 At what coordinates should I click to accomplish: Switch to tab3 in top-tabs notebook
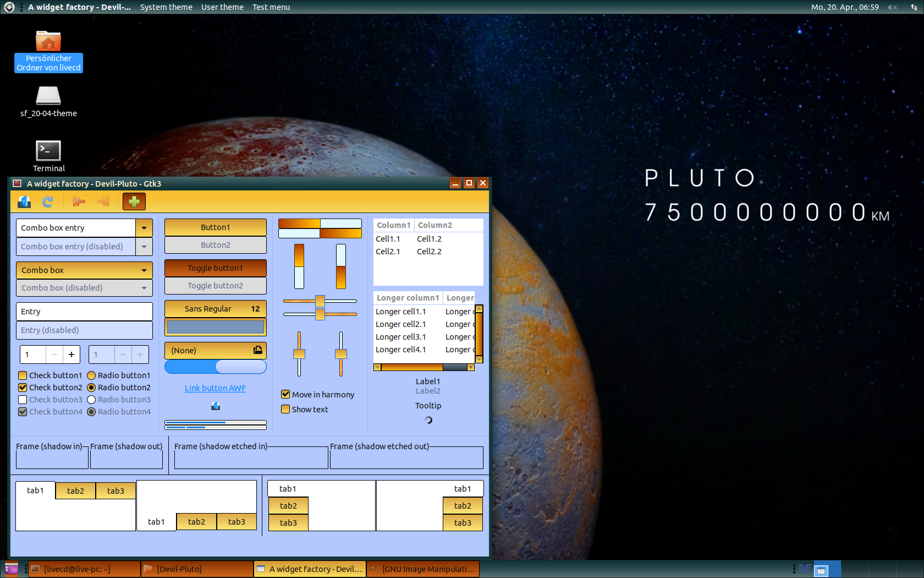click(116, 491)
